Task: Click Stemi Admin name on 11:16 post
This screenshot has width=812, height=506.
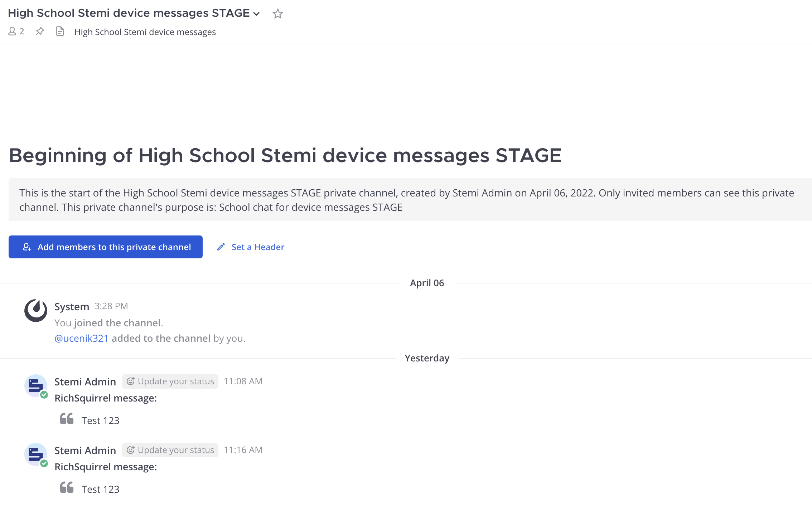Action: tap(85, 451)
